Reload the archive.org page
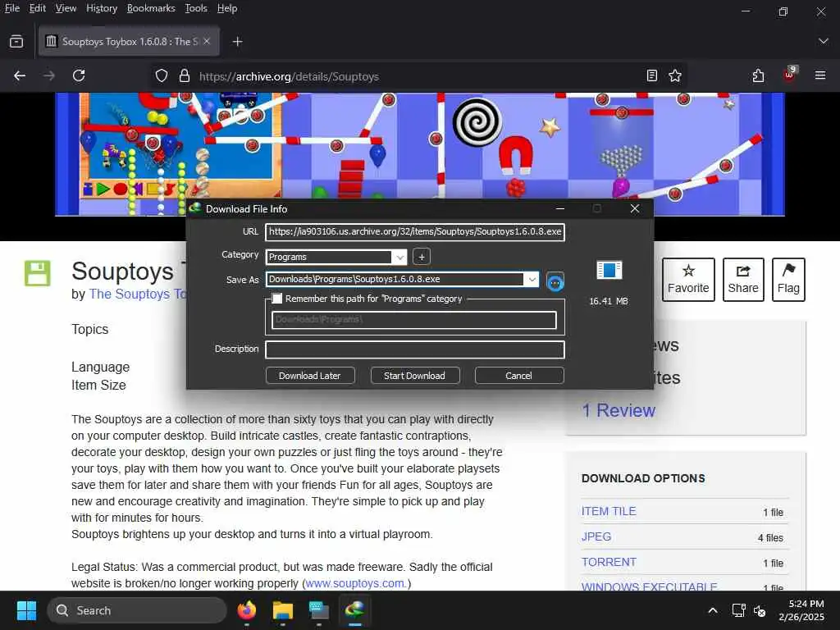The height and width of the screenshot is (630, 840). click(79, 75)
